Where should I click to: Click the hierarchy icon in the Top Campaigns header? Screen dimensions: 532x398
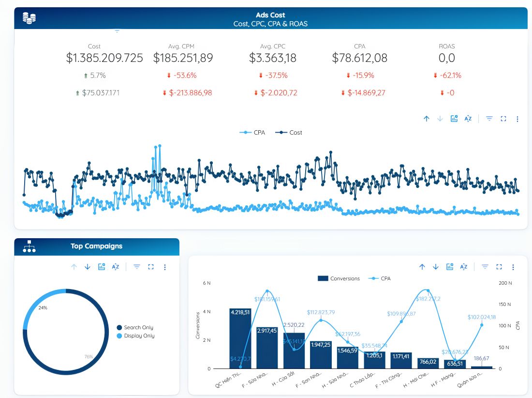point(29,246)
